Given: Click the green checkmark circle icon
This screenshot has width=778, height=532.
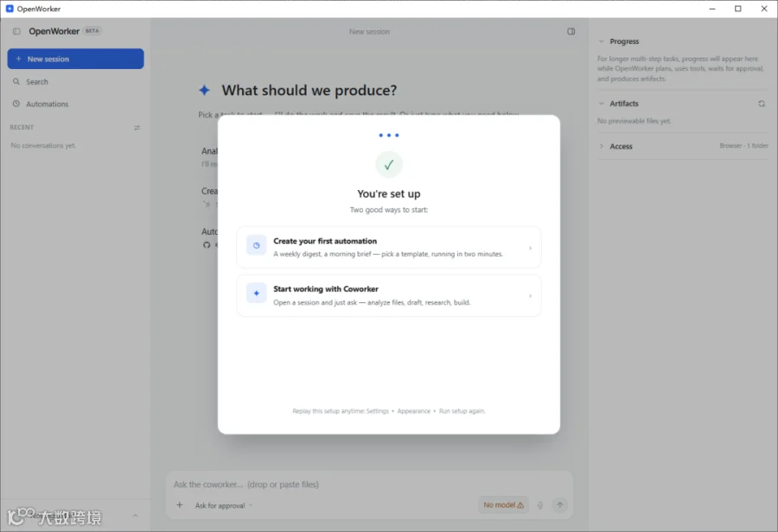Looking at the screenshot, I should [x=388, y=165].
